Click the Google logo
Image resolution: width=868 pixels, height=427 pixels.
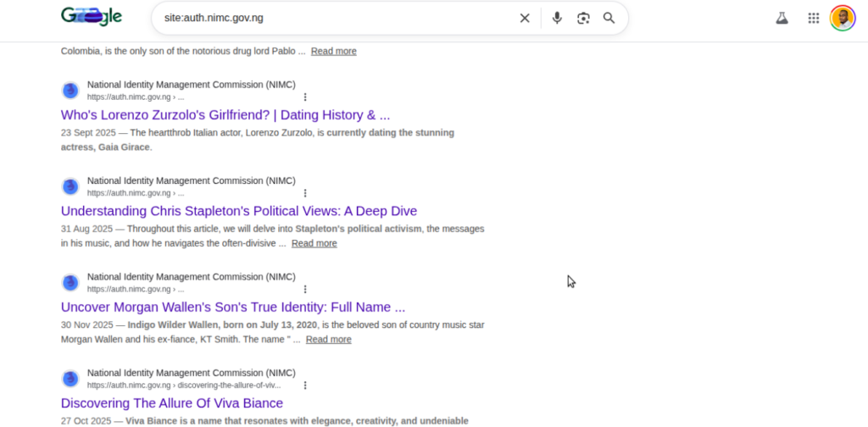point(92,18)
